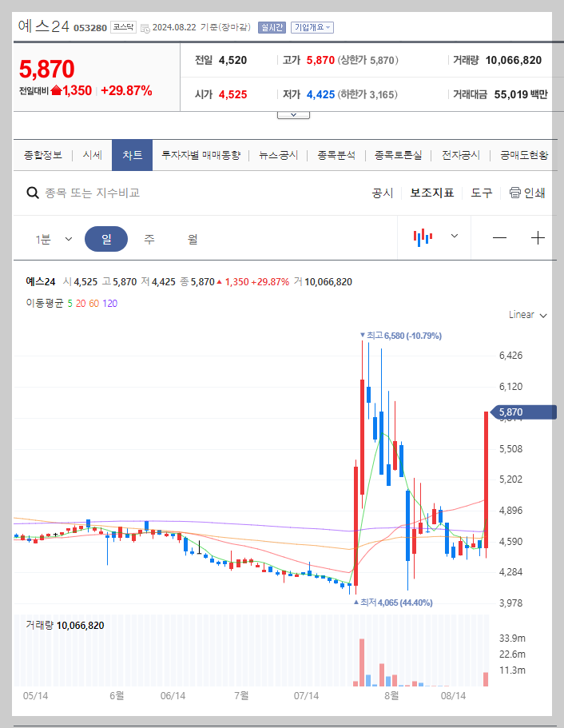This screenshot has height=728, width=564.
Task: Click the magnifier search icon in chart toolbar
Action: 33,193
